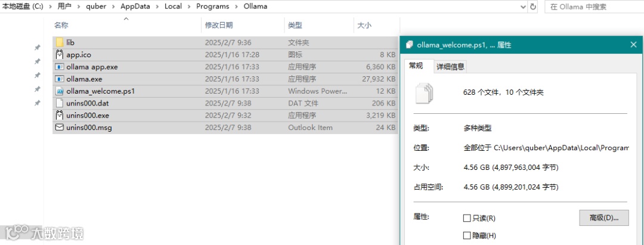Sort by the 大小 column header

coord(364,26)
